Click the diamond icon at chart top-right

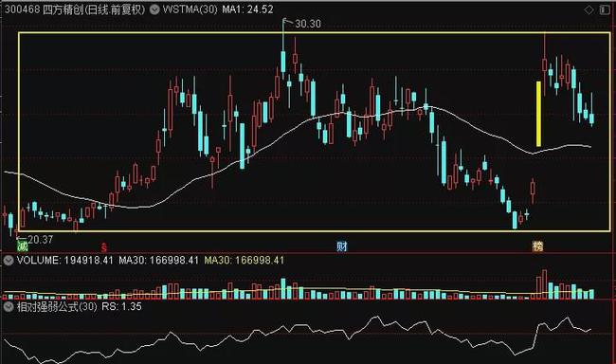click(x=589, y=9)
